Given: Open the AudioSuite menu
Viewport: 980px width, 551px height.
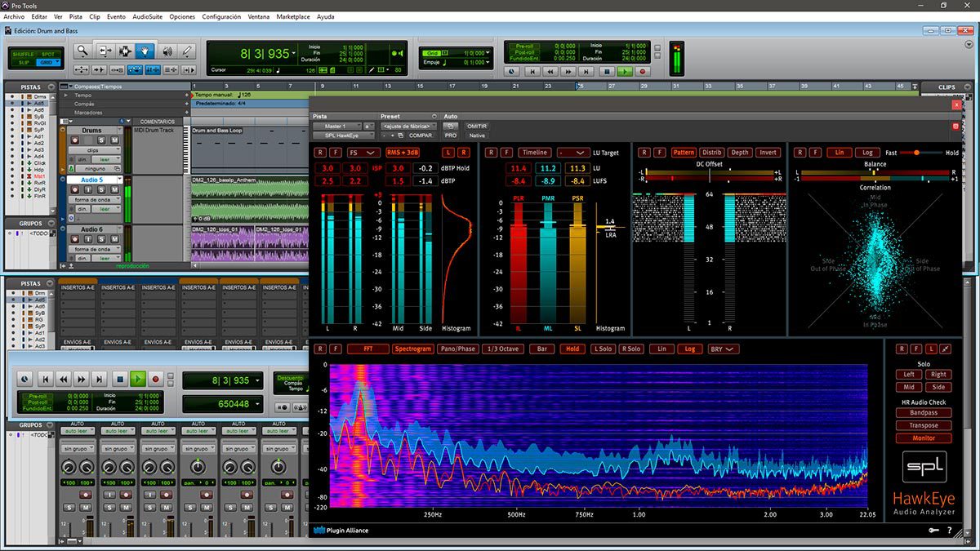Looking at the screenshot, I should click(x=148, y=16).
